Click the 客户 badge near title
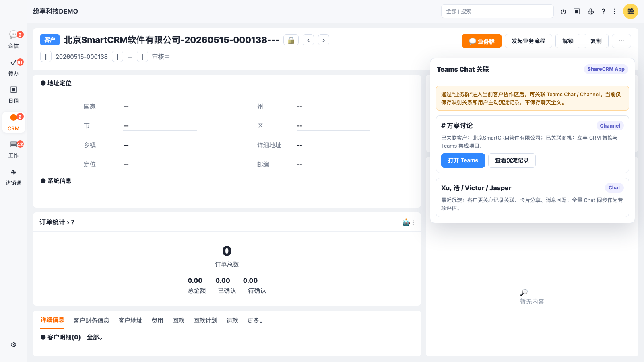644x362 pixels. pos(50,40)
